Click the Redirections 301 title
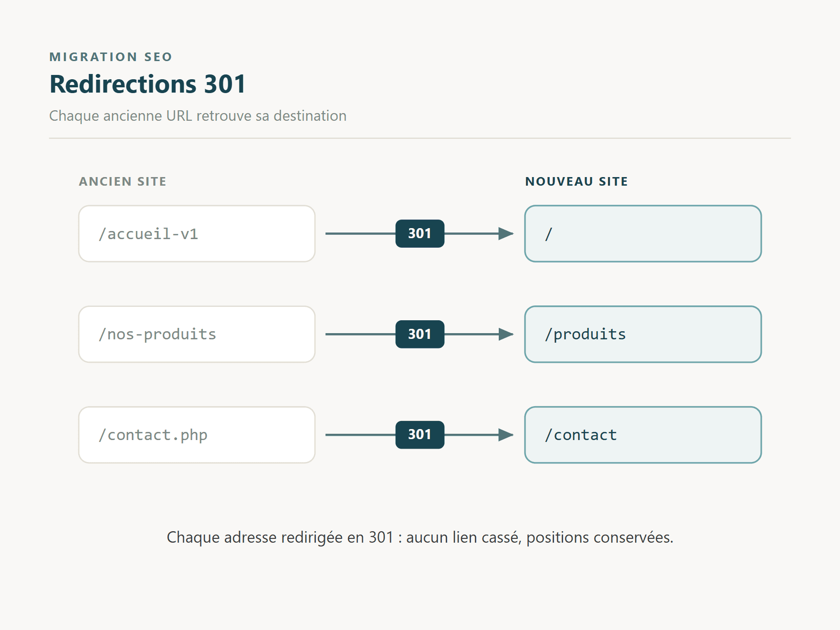 click(147, 84)
